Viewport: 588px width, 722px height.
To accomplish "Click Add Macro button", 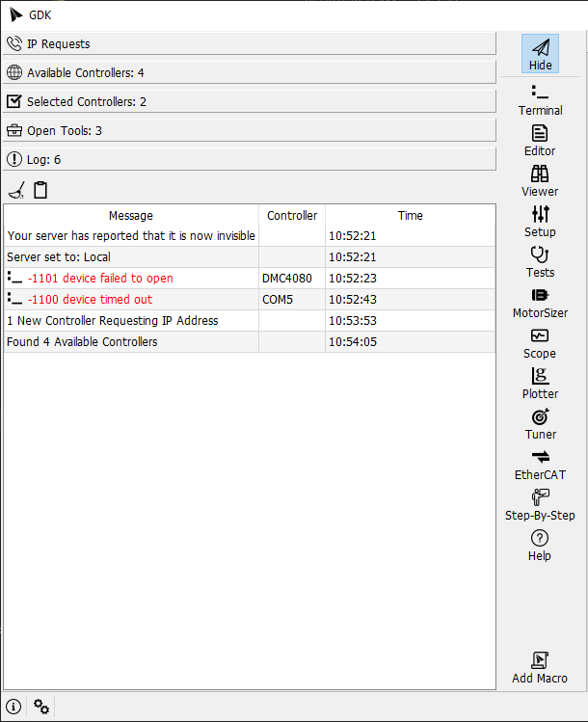I will coord(540,669).
